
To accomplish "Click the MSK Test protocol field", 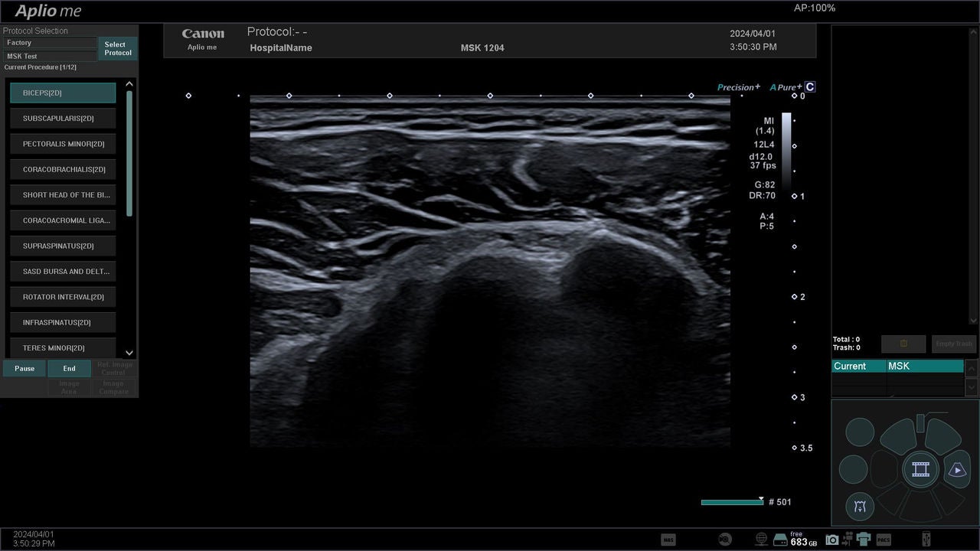I will pos(51,56).
